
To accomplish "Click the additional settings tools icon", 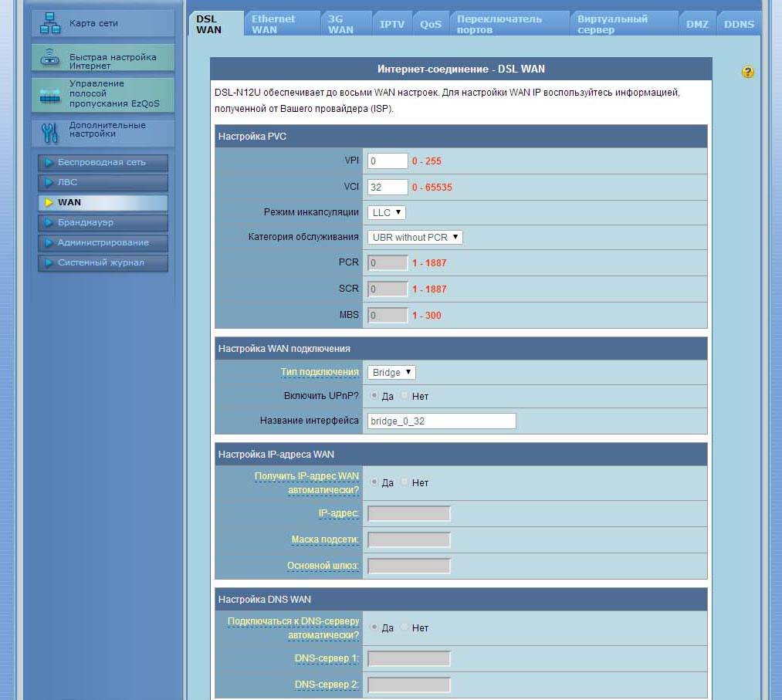I will pos(50,133).
